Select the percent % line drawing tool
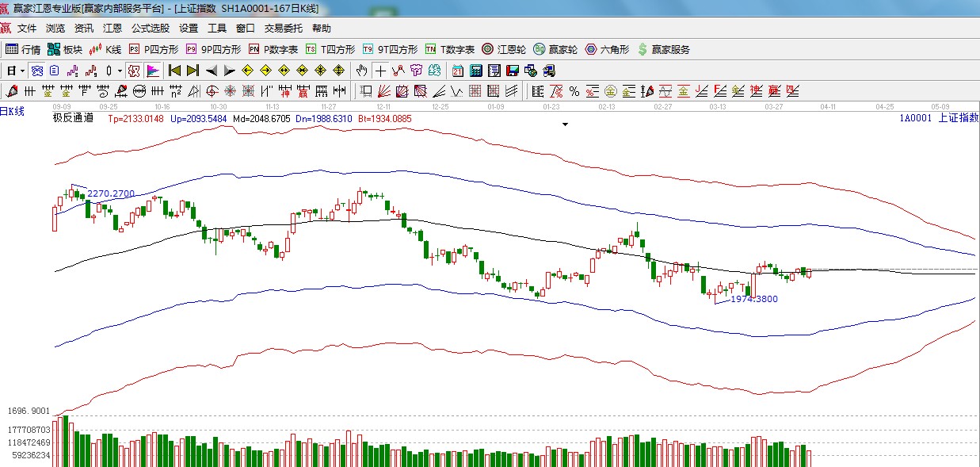980x467 pixels. click(574, 90)
